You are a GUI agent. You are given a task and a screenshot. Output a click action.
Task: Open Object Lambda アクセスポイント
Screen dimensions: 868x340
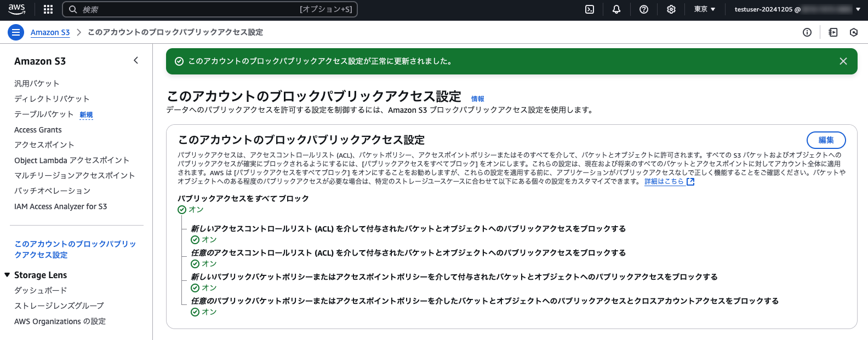point(72,160)
